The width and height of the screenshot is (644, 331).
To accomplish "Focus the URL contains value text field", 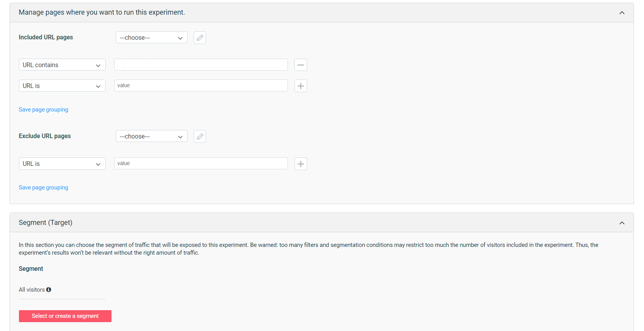I will point(201,65).
